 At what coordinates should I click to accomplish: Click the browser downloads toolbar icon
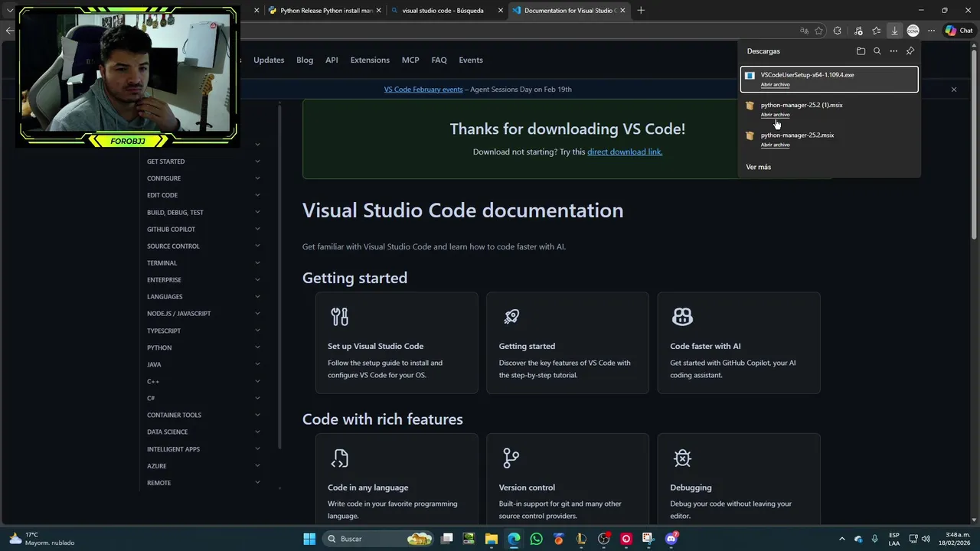pyautogui.click(x=894, y=31)
